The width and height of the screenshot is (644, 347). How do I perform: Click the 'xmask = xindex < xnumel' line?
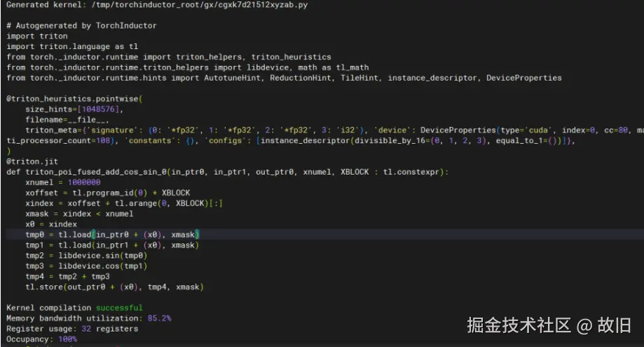click(79, 214)
